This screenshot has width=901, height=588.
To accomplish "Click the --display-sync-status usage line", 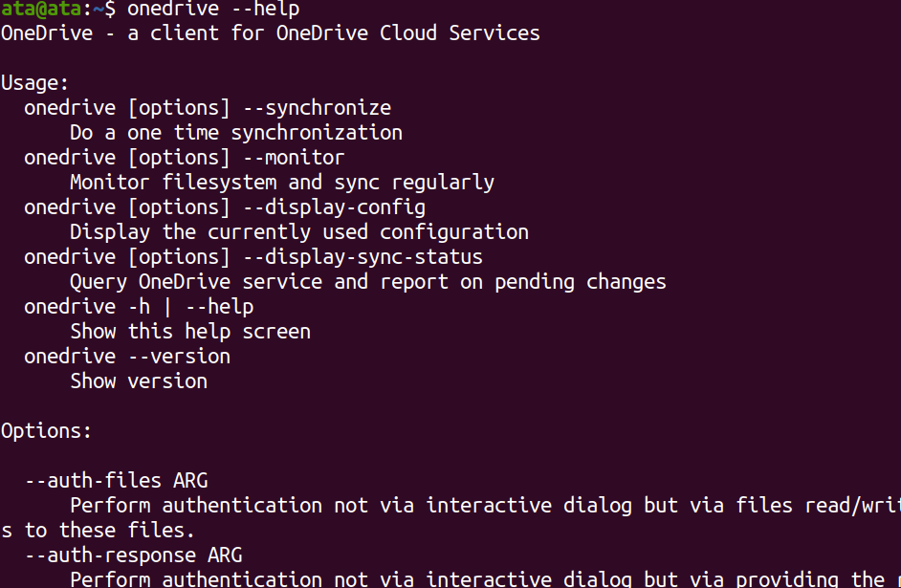I will [x=253, y=256].
